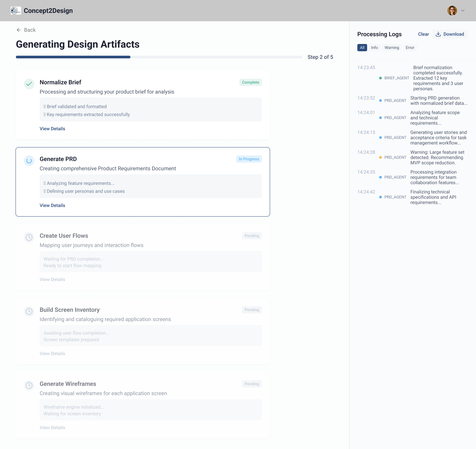Click the Generate PRD step title
Viewport: 476px width, 449px height.
58,159
